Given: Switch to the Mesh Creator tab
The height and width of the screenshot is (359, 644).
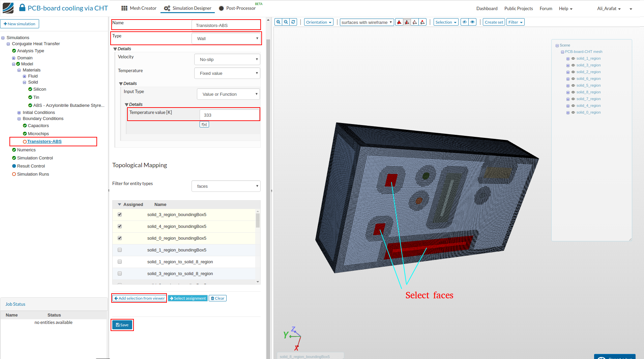Looking at the screenshot, I should [x=139, y=8].
